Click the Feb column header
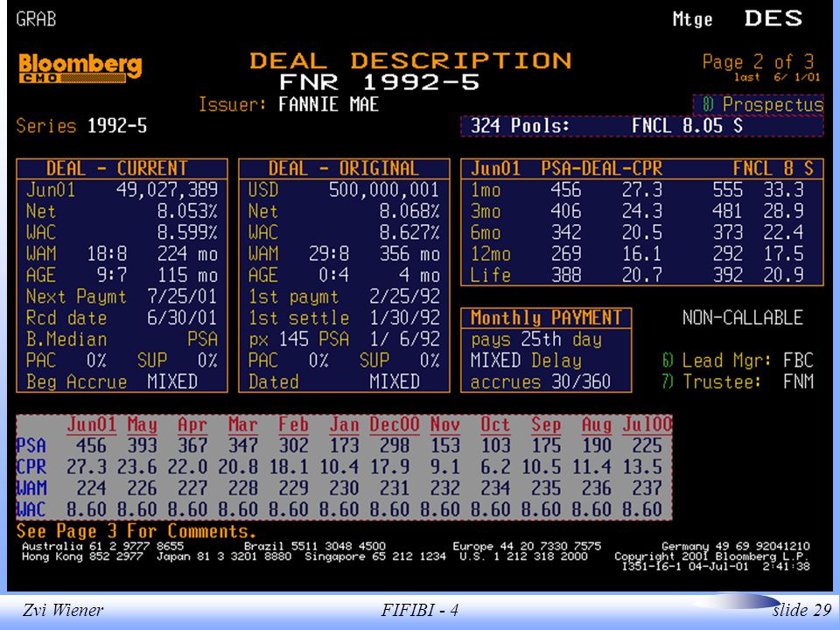The image size is (840, 630). tap(293, 425)
